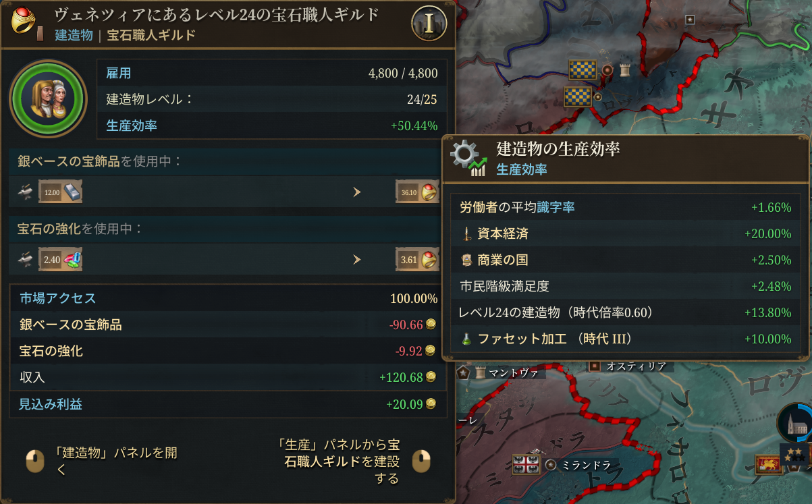This screenshot has width=812, height=504.
Task: Click the gear production efficiency tooltip icon
Action: (469, 158)
